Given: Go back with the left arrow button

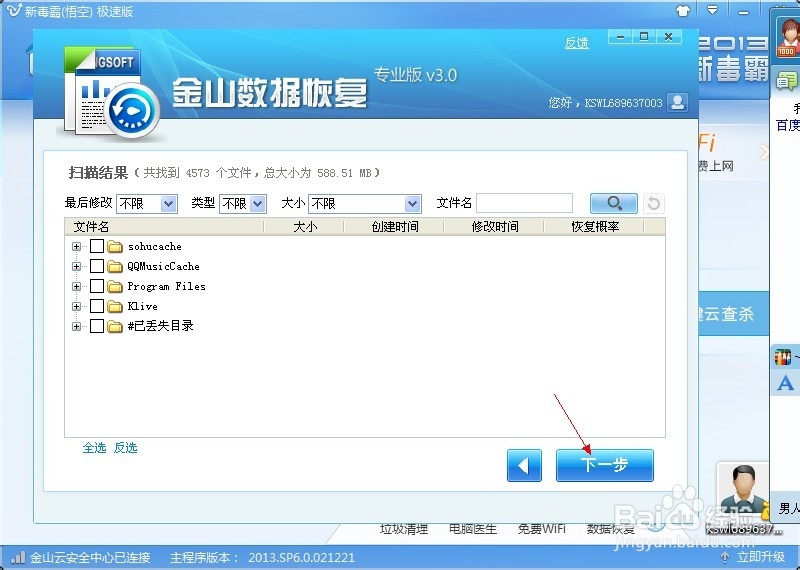Looking at the screenshot, I should 524,465.
